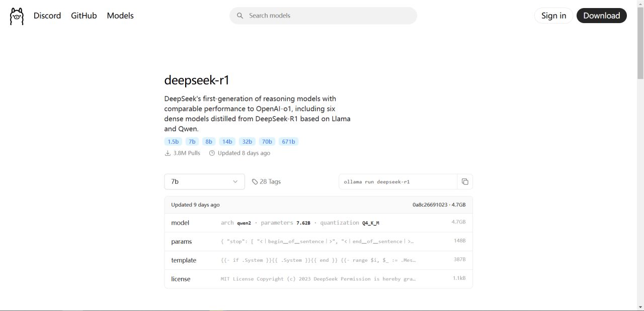Select the 671b size tag
Screen dimensions: 644x311
(288, 142)
